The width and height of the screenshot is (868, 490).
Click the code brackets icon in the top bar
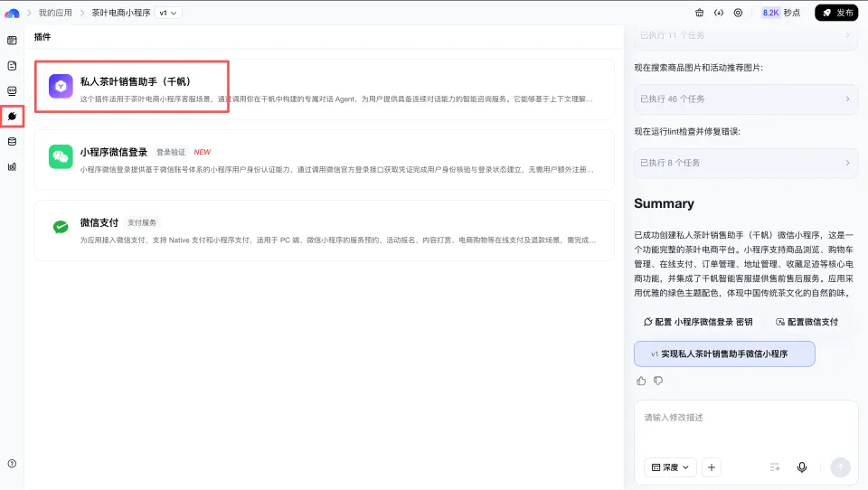pos(719,13)
